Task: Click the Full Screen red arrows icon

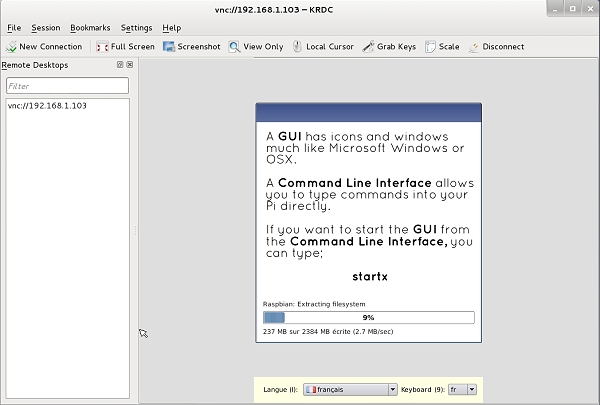Action: [x=102, y=47]
